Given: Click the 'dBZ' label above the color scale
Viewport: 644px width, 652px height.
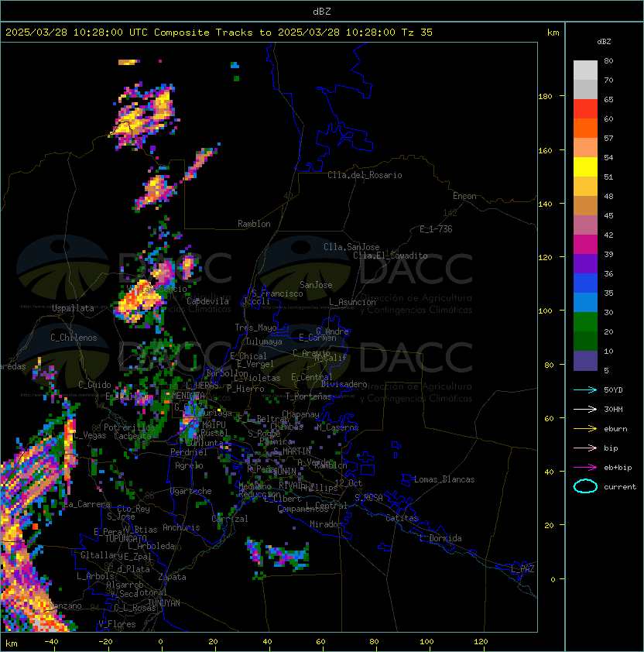Looking at the screenshot, I should 604,42.
